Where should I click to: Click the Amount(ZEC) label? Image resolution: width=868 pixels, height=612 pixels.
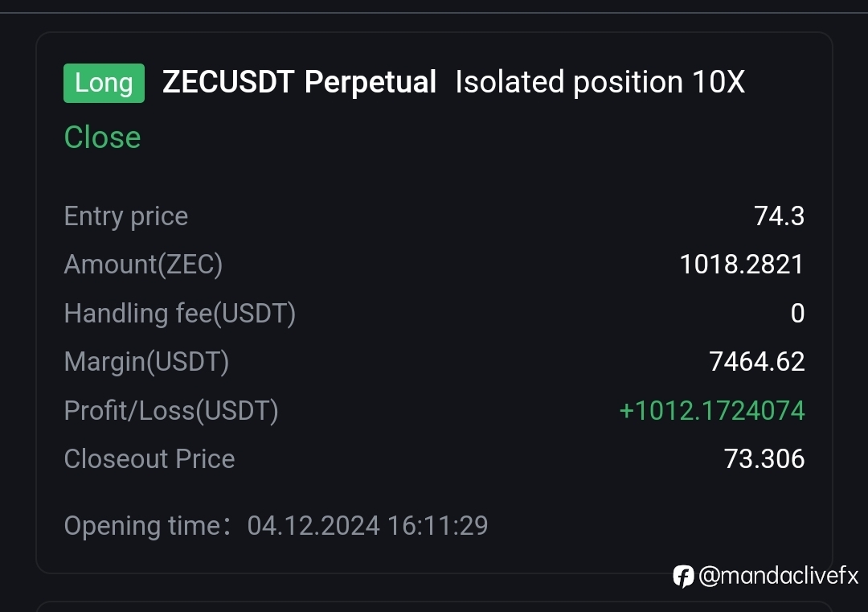coord(143,265)
